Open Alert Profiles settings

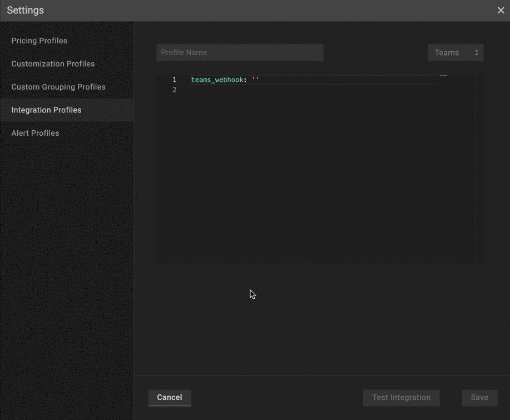35,133
